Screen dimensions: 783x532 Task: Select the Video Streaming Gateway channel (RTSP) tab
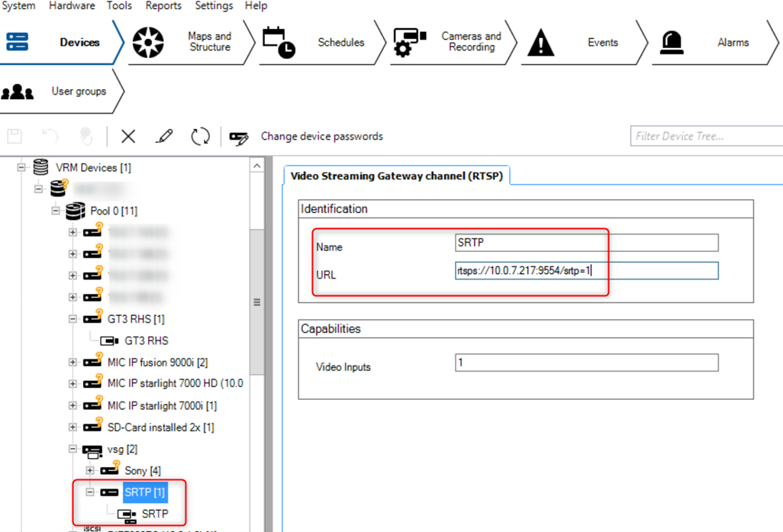pyautogui.click(x=397, y=175)
